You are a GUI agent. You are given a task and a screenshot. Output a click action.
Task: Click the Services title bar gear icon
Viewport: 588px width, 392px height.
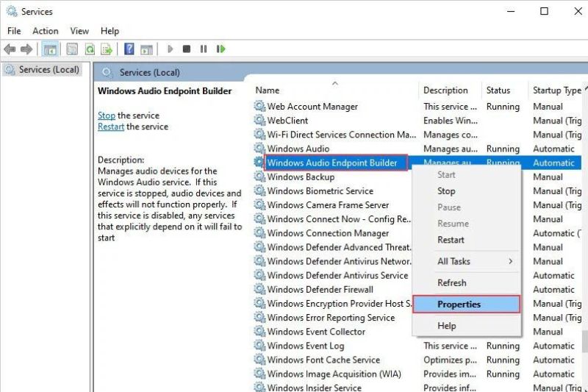pos(12,12)
